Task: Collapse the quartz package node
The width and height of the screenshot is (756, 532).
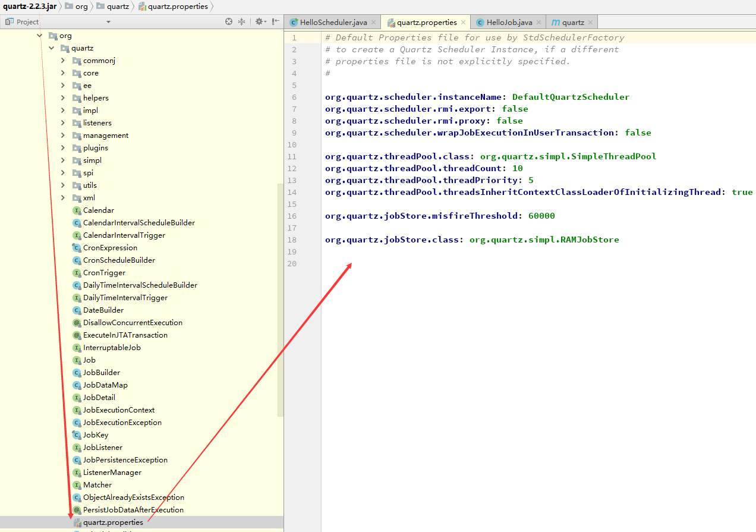Action: 52,48
